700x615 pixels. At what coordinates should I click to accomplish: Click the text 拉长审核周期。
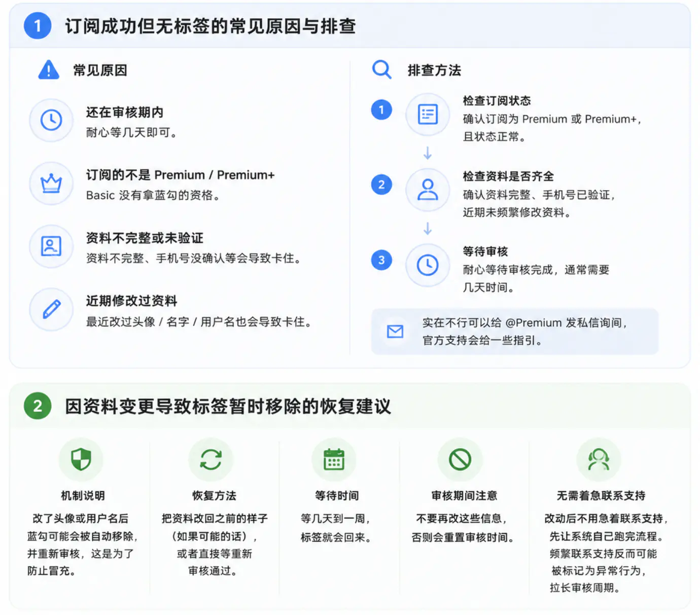click(x=586, y=588)
